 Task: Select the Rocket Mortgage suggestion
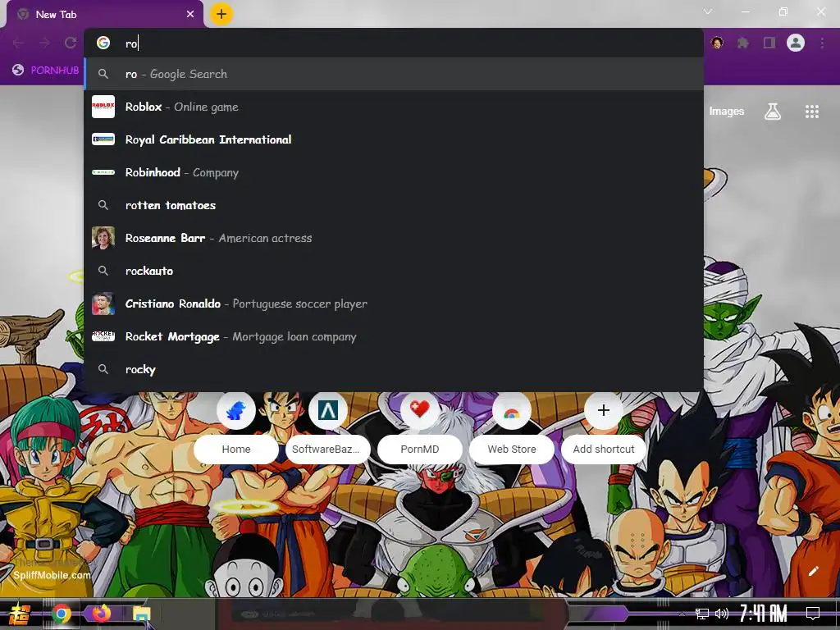(x=394, y=336)
